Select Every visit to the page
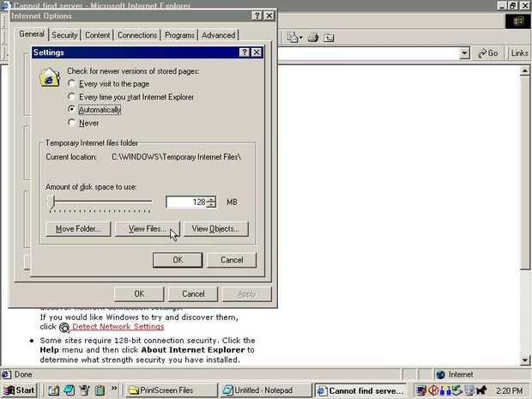The width and height of the screenshot is (532, 399). point(109,84)
